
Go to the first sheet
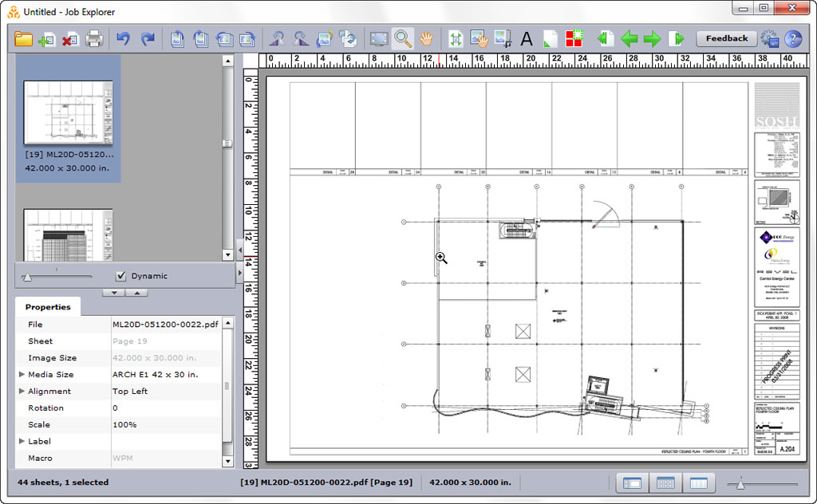[x=605, y=39]
